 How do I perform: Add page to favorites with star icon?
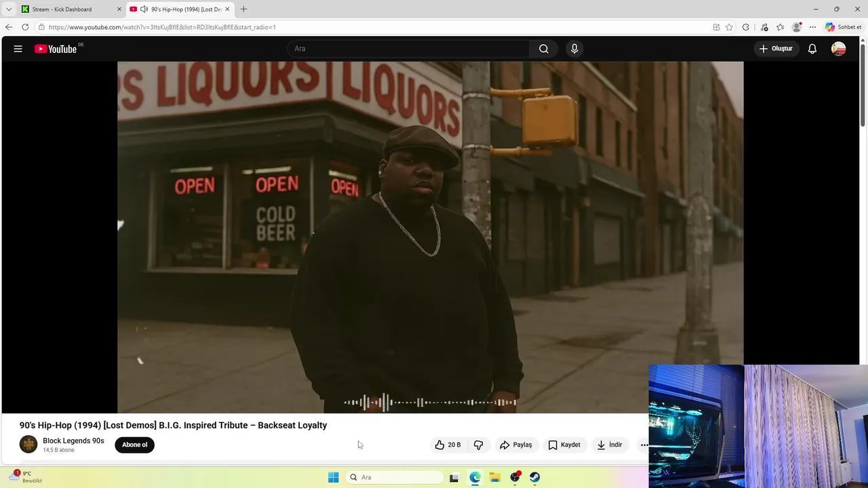coord(729,27)
